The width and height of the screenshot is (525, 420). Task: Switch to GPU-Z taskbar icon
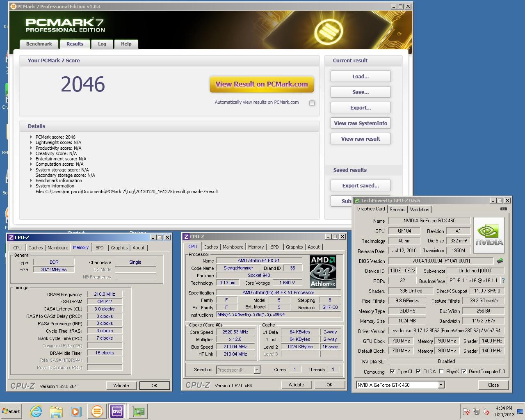139,411
